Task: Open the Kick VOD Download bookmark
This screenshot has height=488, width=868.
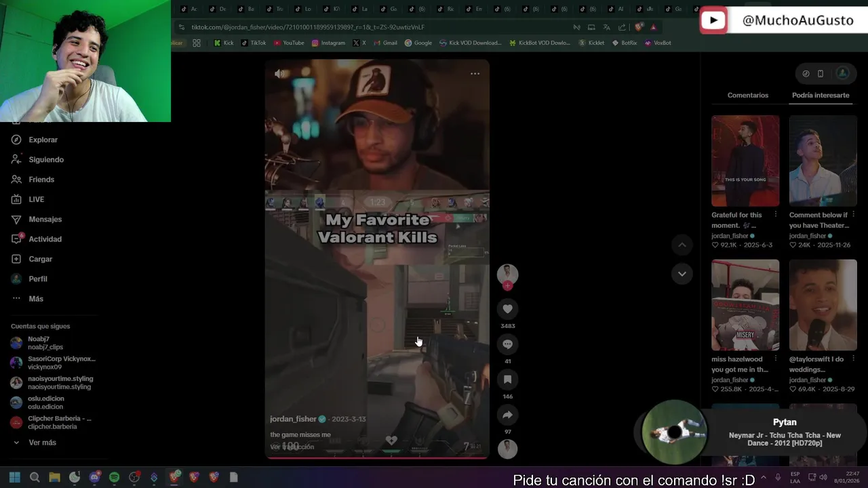Action: (471, 43)
